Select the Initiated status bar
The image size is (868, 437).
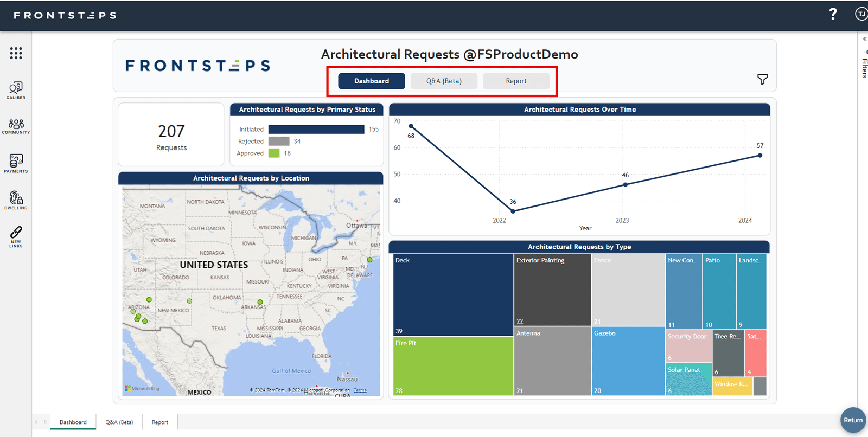coord(316,129)
